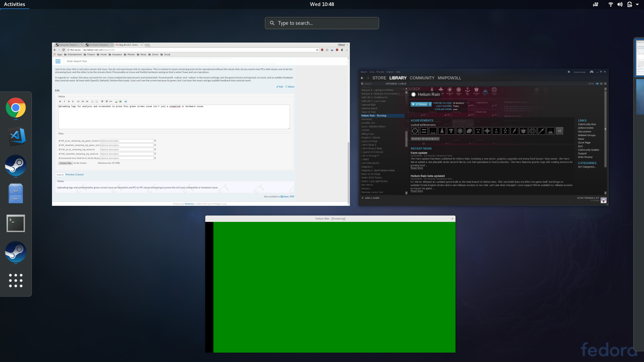
Task: Switch Steam library to list view icon
Action: [601, 84]
